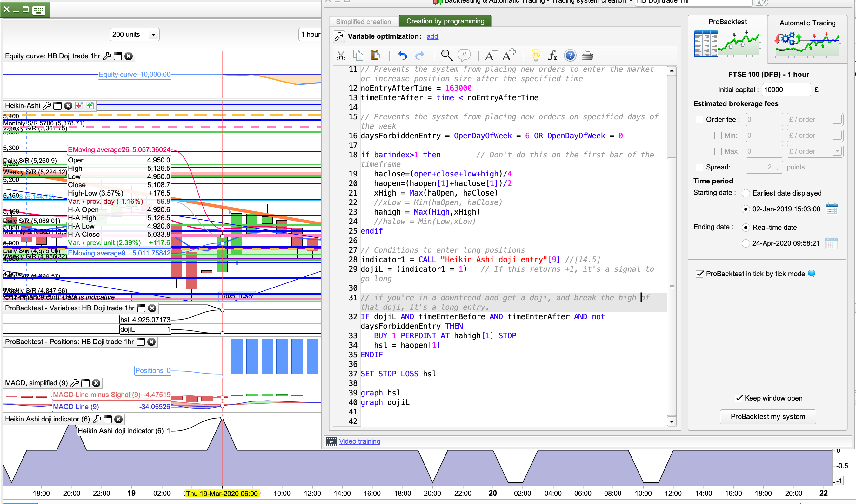Open the fx function insert tool

click(553, 55)
